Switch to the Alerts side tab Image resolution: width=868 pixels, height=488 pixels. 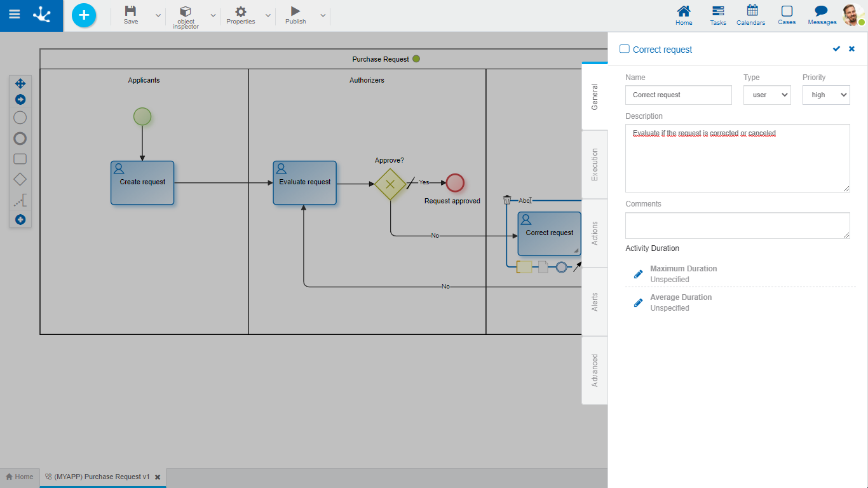click(x=595, y=302)
